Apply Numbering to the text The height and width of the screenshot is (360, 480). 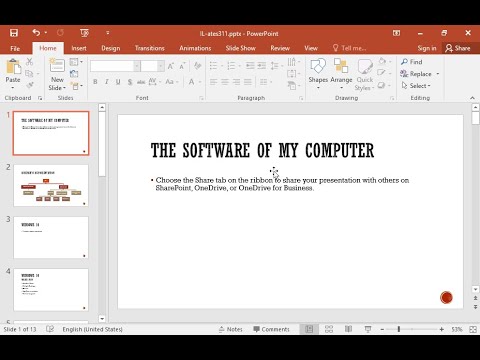click(x=231, y=66)
